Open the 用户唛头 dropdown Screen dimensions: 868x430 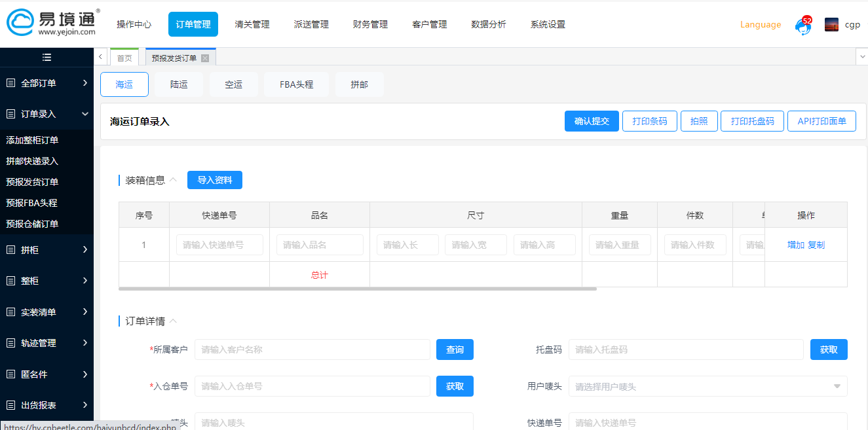(x=708, y=386)
